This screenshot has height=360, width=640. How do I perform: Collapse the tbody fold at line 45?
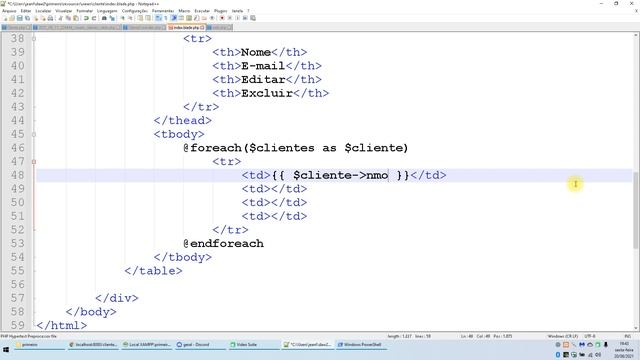pyautogui.click(x=34, y=134)
